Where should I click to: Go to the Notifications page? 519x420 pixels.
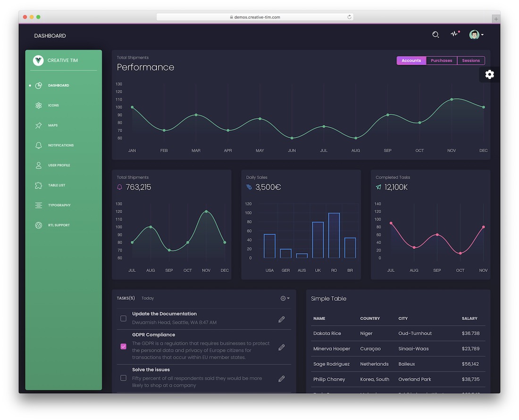coord(61,145)
